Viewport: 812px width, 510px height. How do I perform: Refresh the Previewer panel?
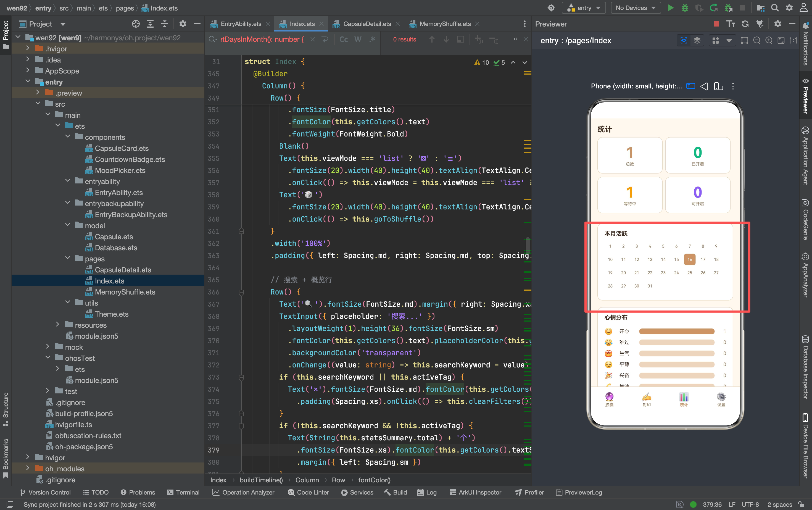click(x=745, y=24)
